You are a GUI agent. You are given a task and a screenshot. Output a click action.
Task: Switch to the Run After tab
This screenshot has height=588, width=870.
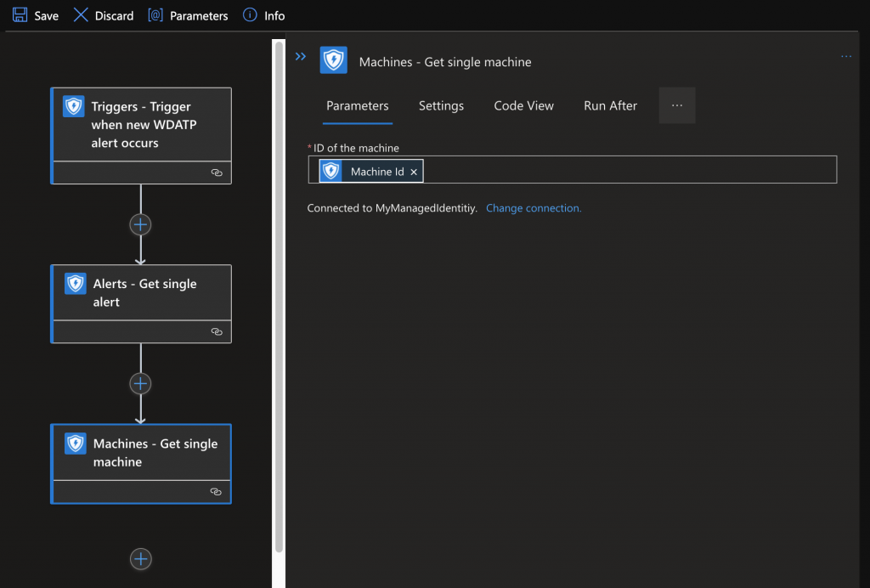pyautogui.click(x=610, y=105)
